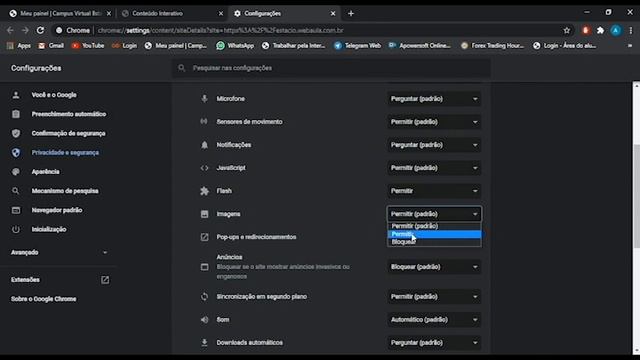Open the extensions puzzle icon in toolbar
Image resolution: width=640 pixels, height=360 pixels.
point(600,30)
